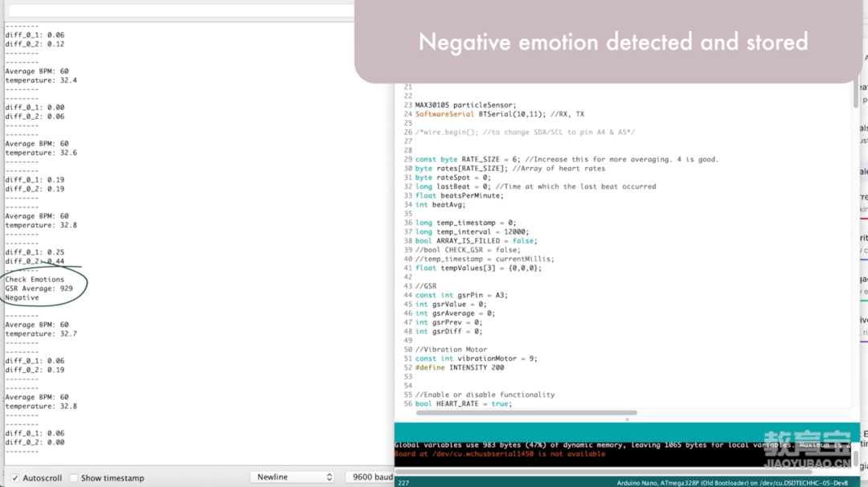Use the code editor horizontal scrollbar
The height and width of the screenshot is (487, 868).
click(526, 412)
